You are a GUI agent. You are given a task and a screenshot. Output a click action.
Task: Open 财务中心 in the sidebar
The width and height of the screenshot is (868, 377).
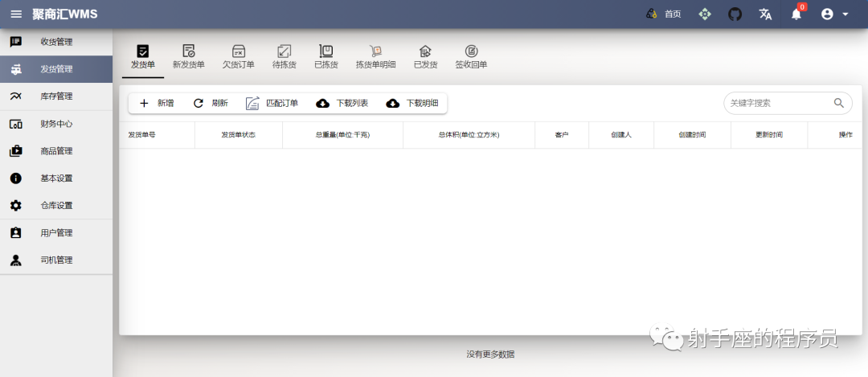coord(56,124)
